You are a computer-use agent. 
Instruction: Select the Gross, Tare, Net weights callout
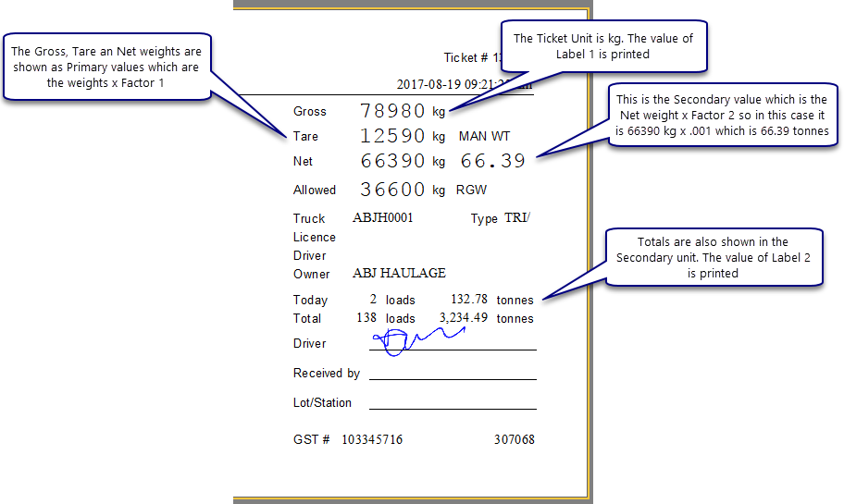107,68
